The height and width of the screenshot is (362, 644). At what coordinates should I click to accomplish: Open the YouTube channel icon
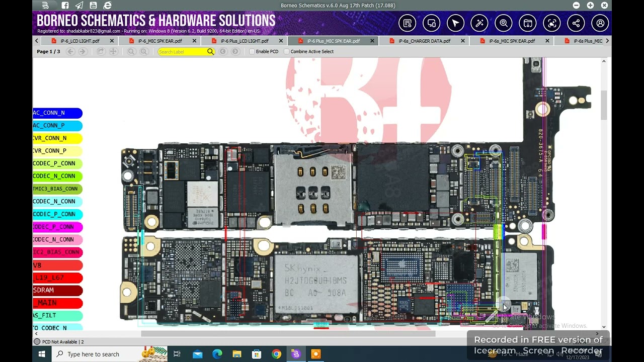coord(93,6)
